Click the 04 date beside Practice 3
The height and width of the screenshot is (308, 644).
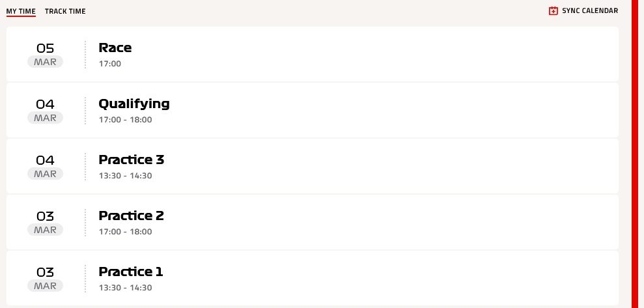point(45,160)
